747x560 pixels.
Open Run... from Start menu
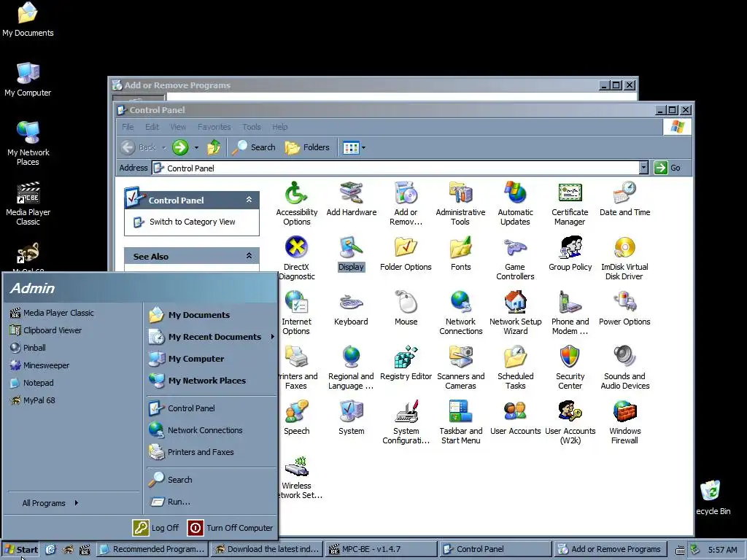pos(171,502)
